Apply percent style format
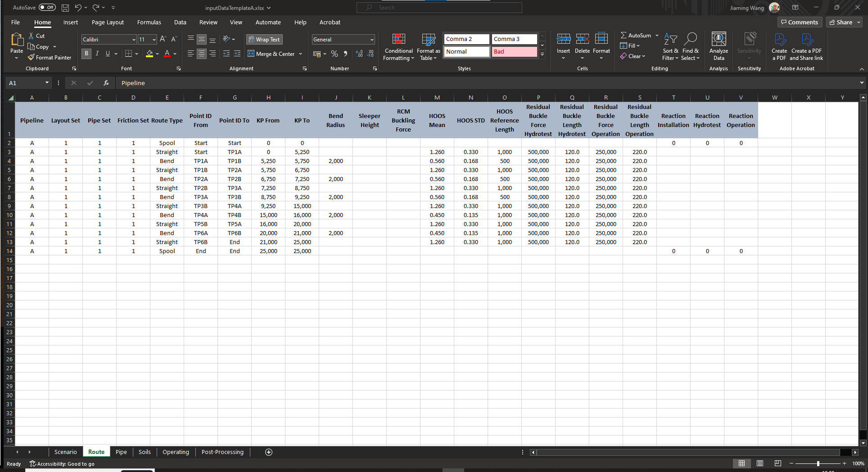The height and width of the screenshot is (472, 868). pos(334,54)
